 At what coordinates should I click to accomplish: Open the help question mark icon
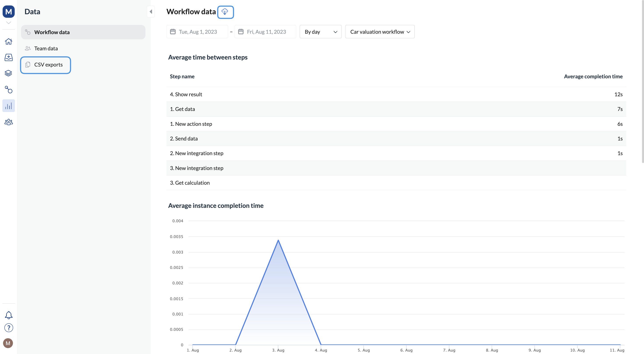(x=9, y=328)
